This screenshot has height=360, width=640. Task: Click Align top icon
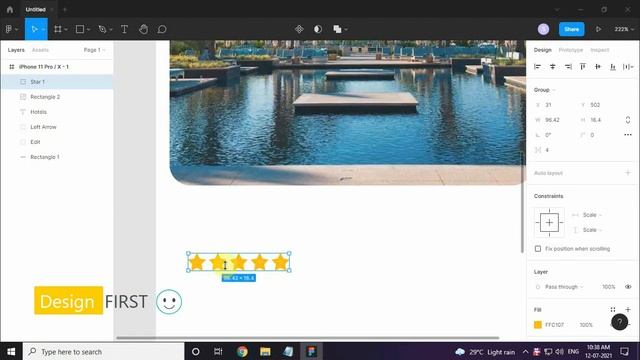(583, 67)
